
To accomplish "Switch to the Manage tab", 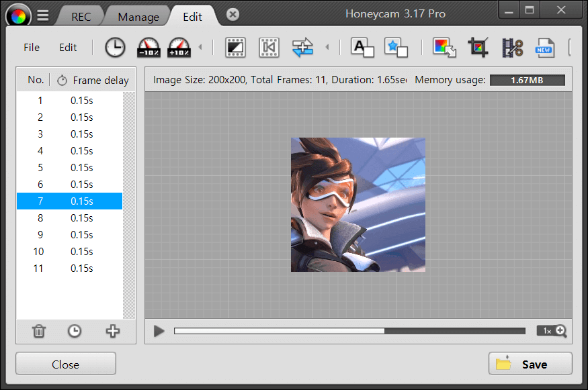I will 138,17.
